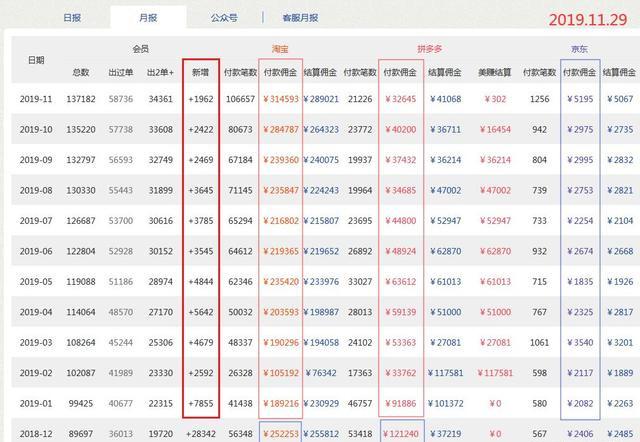Screen dimensions: 640x442
Task: Click the 日期 column header
Action: point(36,60)
